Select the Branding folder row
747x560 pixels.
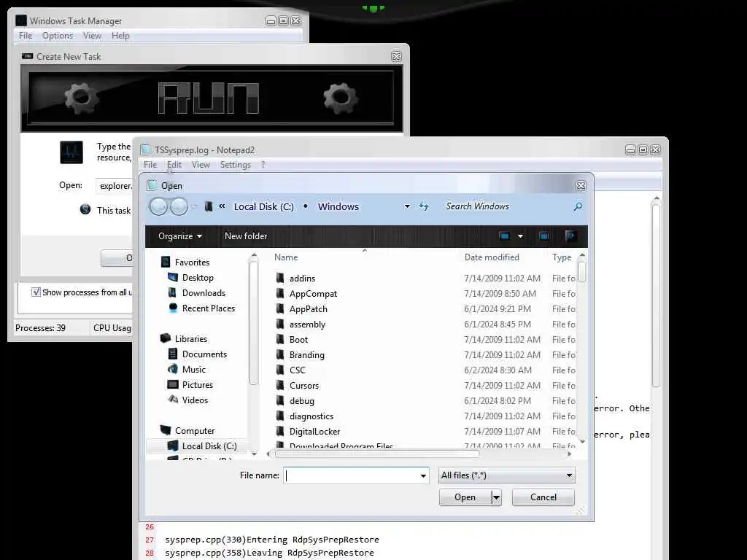pyautogui.click(x=424, y=355)
